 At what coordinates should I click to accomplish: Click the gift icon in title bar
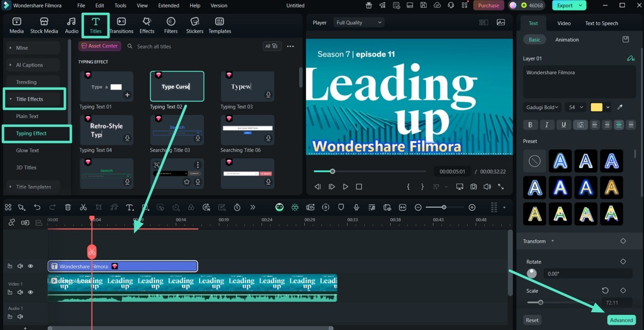click(369, 5)
